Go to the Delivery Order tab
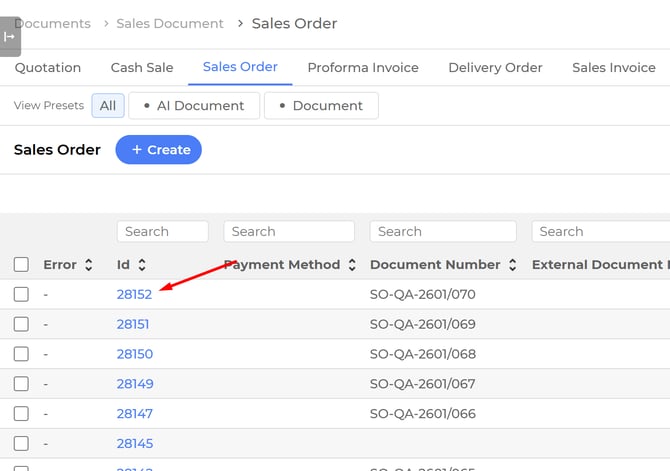Viewport: 670px width, 471px height. (x=495, y=68)
